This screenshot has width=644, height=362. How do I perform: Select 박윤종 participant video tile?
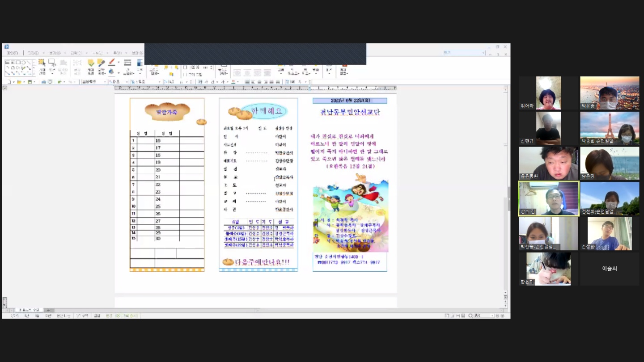click(x=610, y=93)
